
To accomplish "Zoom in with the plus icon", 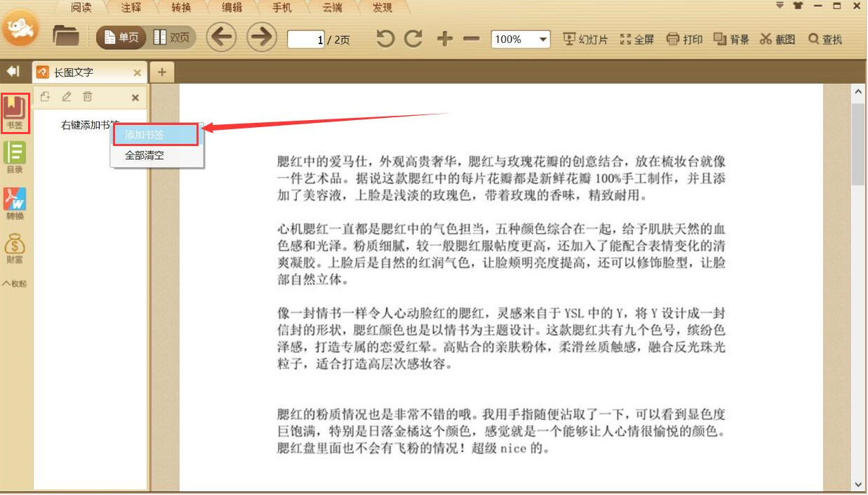I will click(444, 39).
